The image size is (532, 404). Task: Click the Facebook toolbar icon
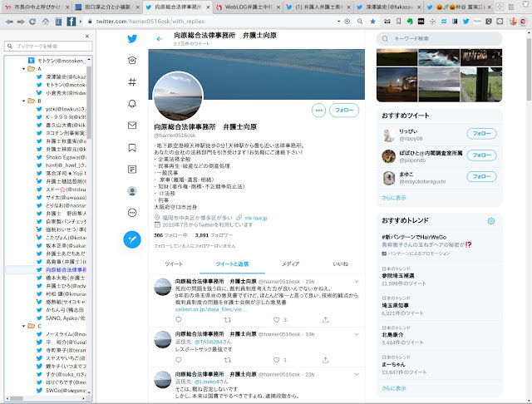click(71, 22)
